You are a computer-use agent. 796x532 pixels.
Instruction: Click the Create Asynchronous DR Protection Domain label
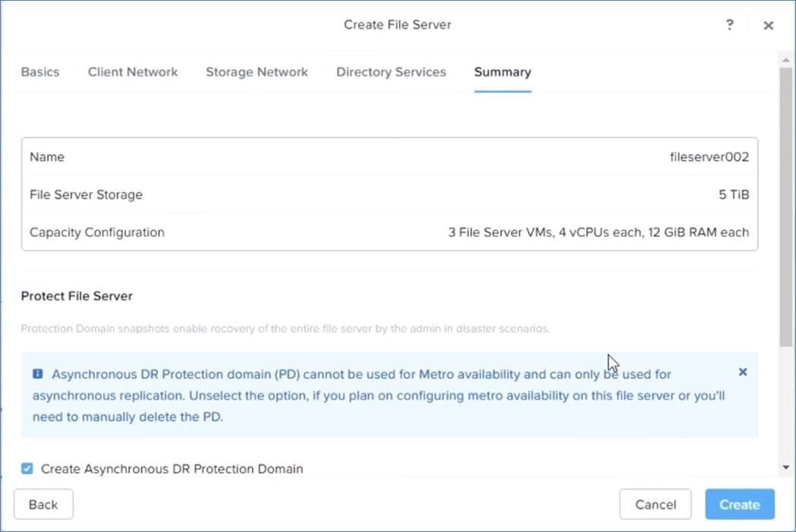[171, 468]
